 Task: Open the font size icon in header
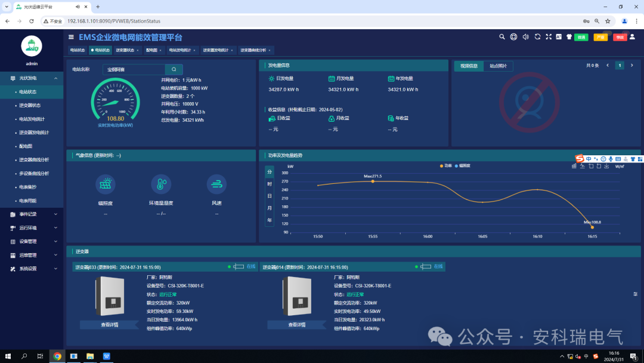559,36
